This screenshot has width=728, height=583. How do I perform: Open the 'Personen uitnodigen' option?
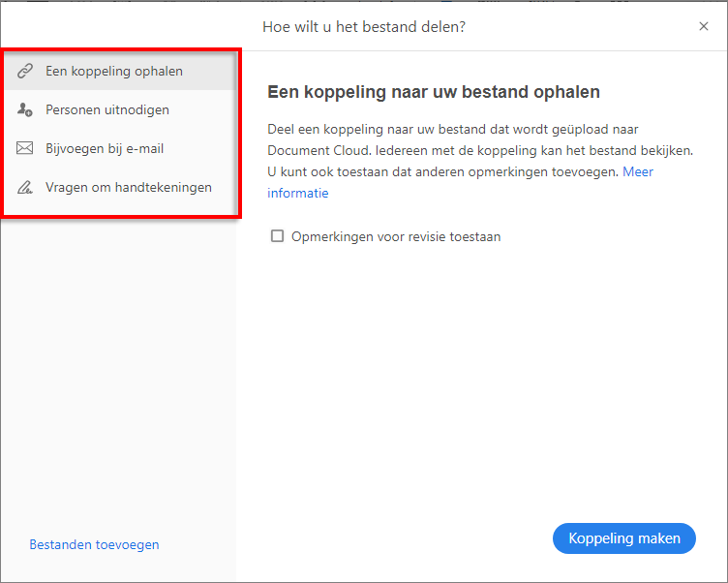(x=107, y=110)
